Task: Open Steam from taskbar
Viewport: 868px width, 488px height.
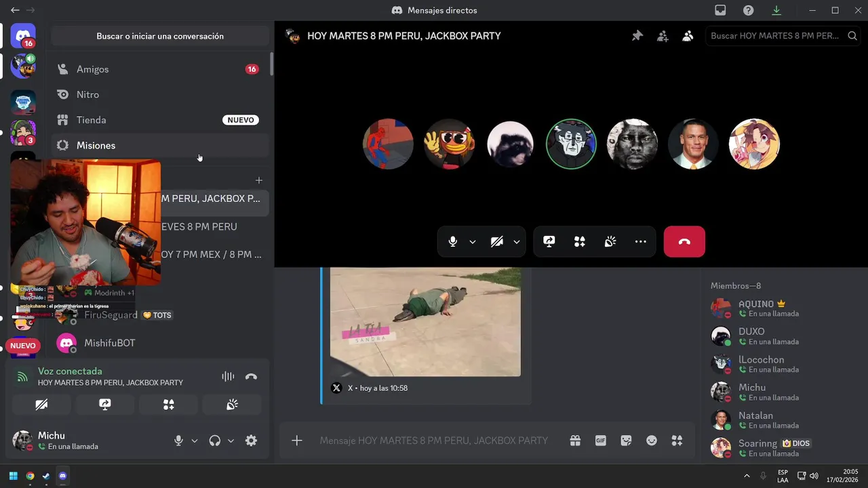Action: click(x=46, y=476)
